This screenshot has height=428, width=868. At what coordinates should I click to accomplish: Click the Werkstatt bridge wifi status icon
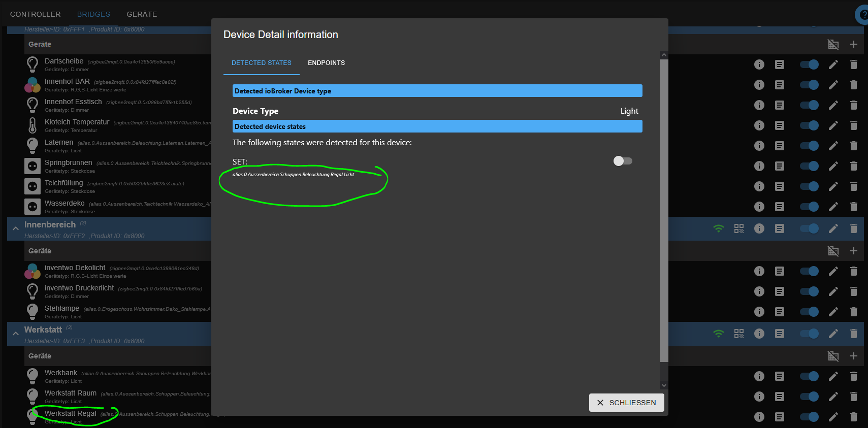pyautogui.click(x=719, y=334)
